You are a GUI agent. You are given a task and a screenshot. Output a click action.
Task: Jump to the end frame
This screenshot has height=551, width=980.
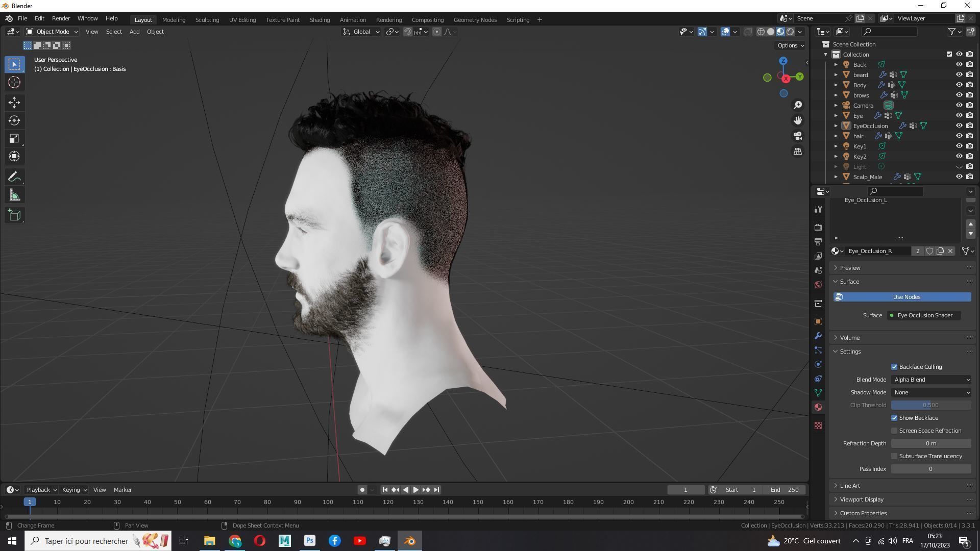(x=436, y=490)
